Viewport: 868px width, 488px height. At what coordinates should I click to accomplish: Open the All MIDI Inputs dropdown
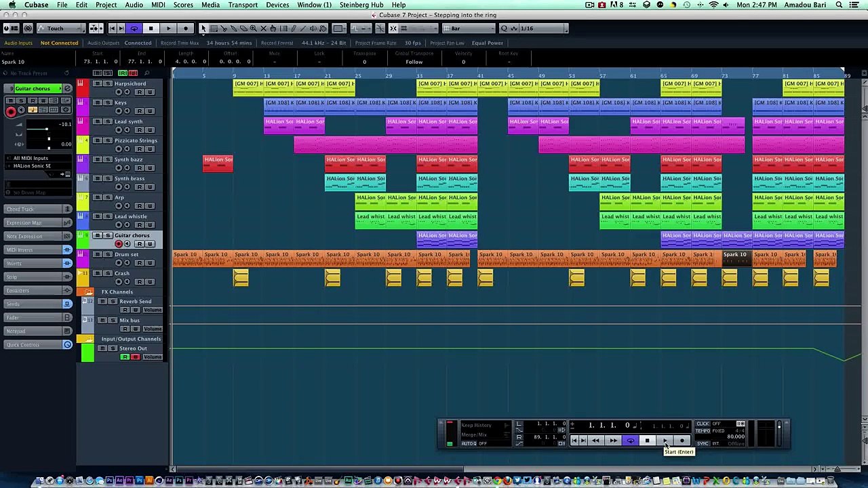[38, 158]
